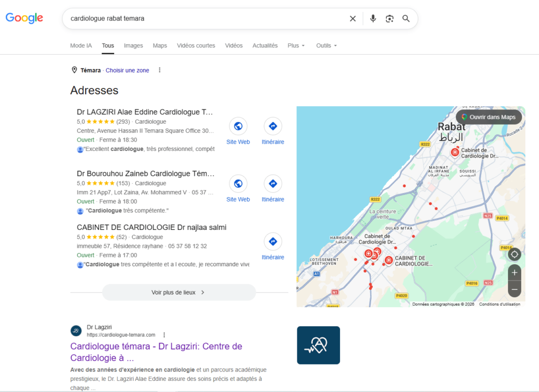
Task: Click Cabinet de Cardiologie pin near Rabat
Action: click(x=455, y=152)
